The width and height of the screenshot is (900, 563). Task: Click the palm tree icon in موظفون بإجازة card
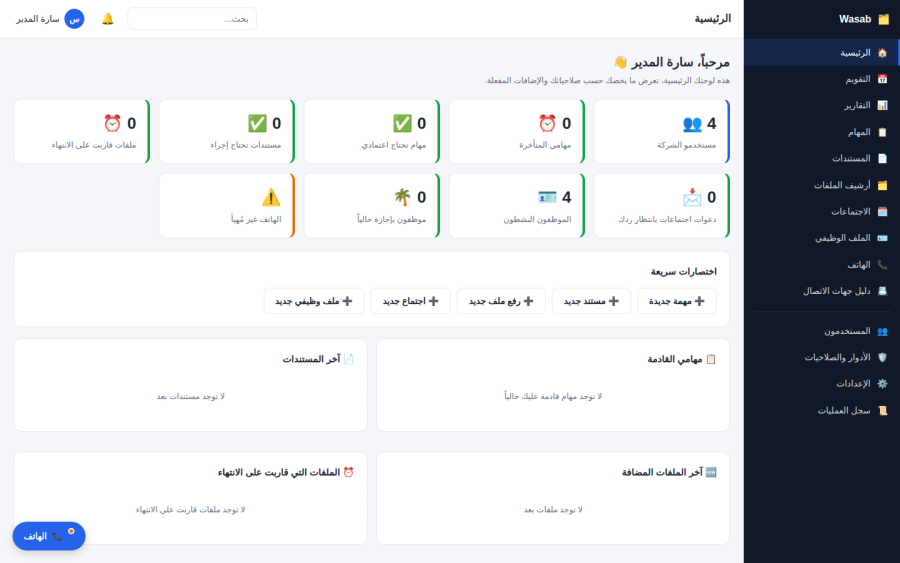pyautogui.click(x=402, y=197)
